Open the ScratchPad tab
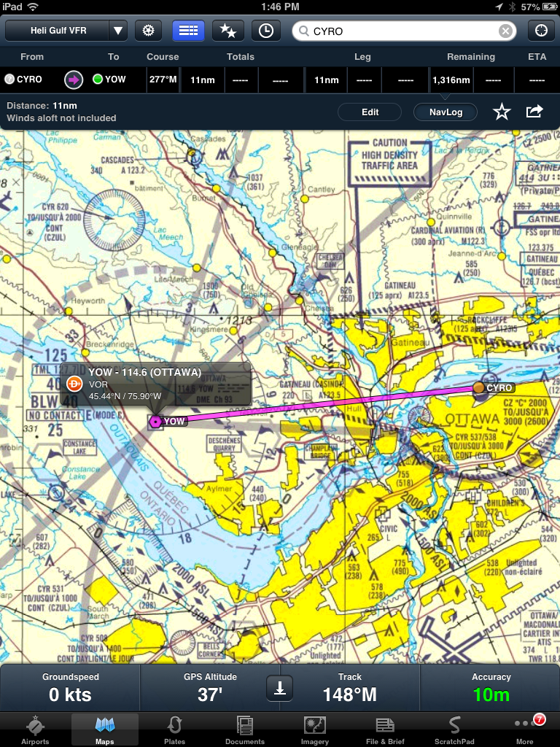This screenshot has width=560, height=747. coord(454,729)
